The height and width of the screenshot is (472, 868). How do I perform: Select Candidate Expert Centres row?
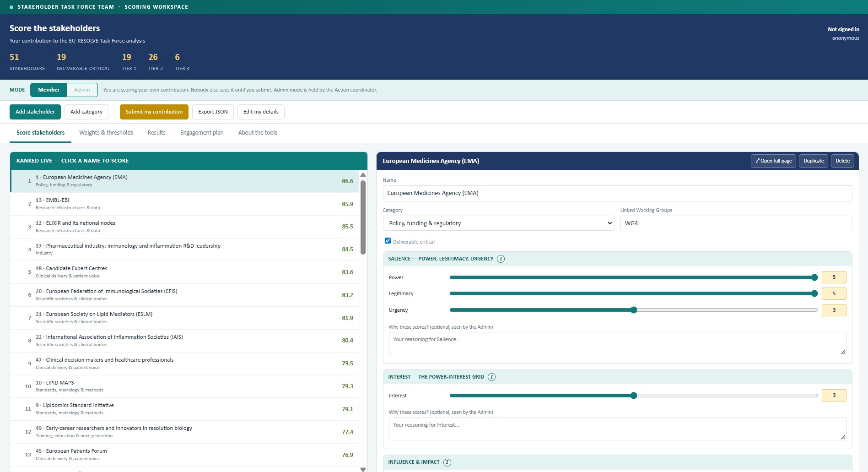184,272
